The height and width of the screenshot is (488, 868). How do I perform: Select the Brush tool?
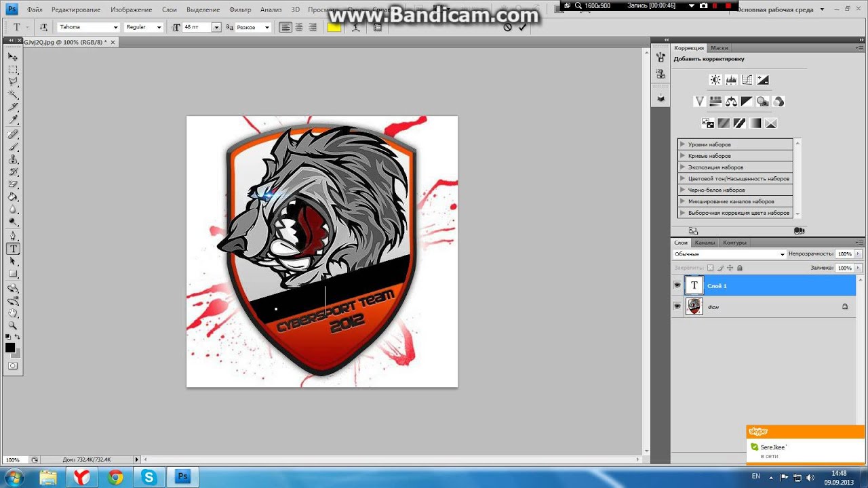(x=13, y=147)
